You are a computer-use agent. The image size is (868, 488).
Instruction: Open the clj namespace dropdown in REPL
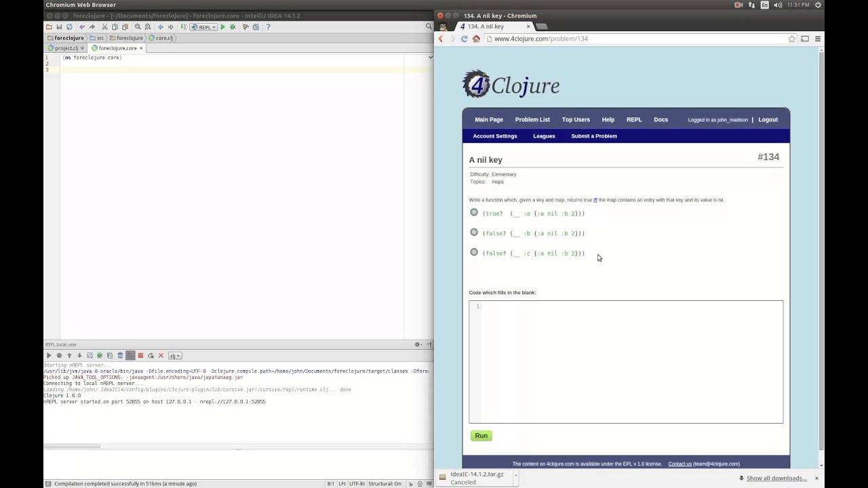click(x=175, y=356)
